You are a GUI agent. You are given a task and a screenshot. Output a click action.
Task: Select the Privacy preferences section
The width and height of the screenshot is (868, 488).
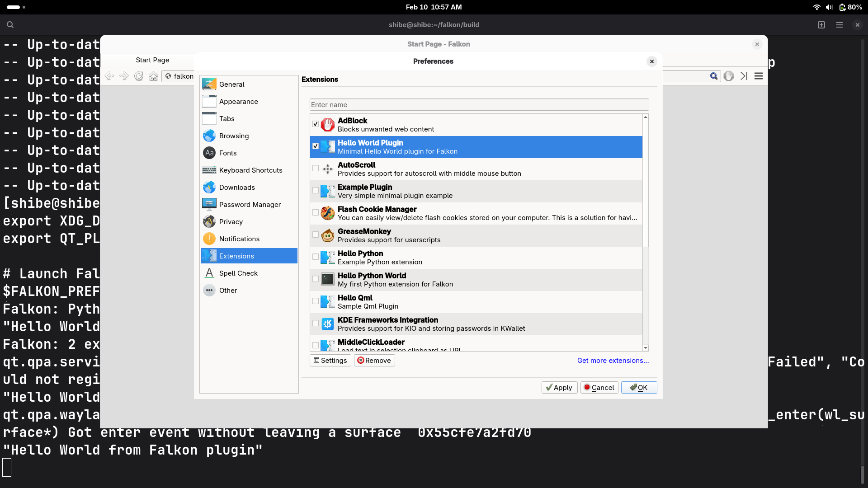pos(231,221)
